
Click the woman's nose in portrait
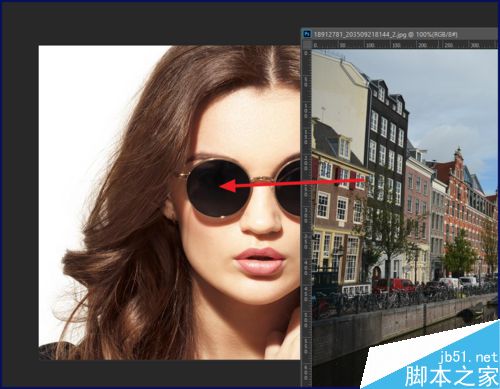(x=262, y=220)
